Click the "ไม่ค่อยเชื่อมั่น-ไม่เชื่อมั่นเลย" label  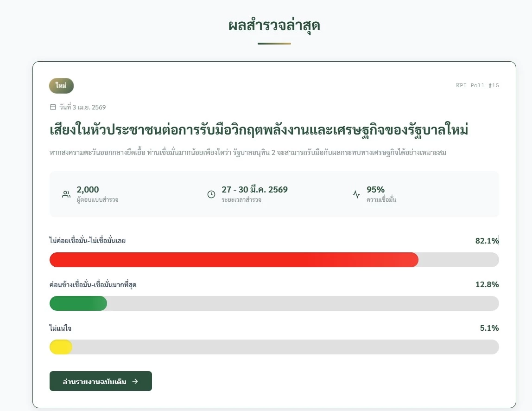(88, 241)
